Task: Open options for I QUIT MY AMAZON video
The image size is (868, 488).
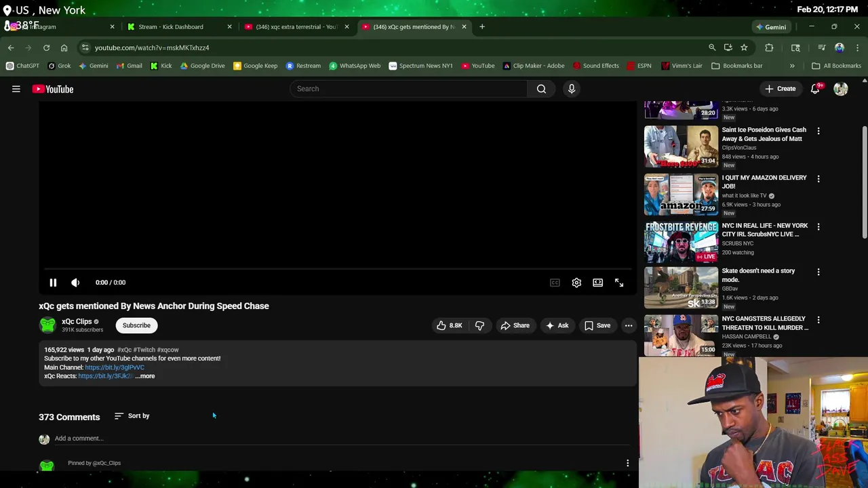Action: click(818, 178)
